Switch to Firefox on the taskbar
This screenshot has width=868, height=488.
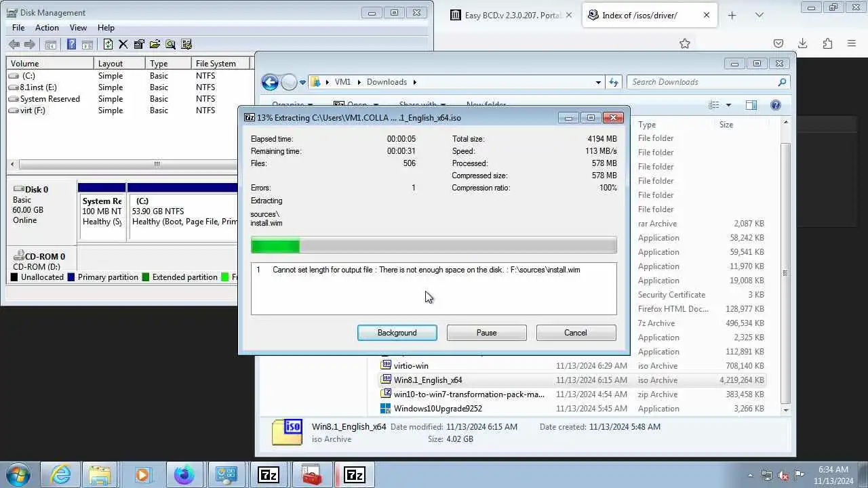coord(184,474)
